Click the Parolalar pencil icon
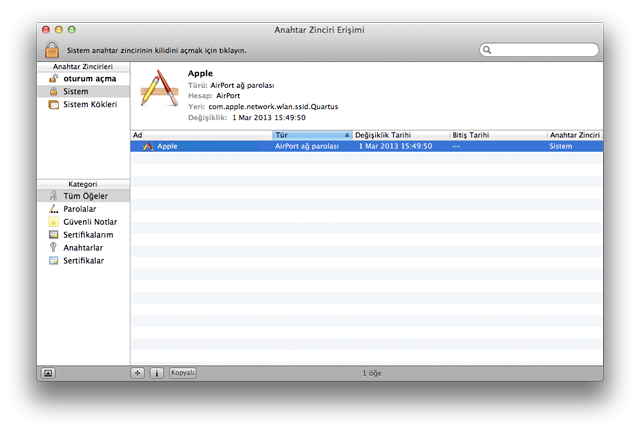The width and height of the screenshot is (640, 432). 53,209
